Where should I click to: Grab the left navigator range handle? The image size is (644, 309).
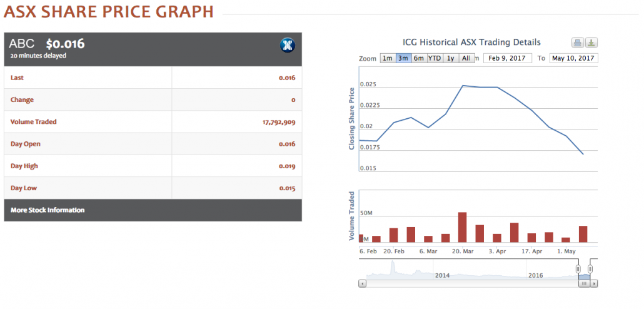578,269
